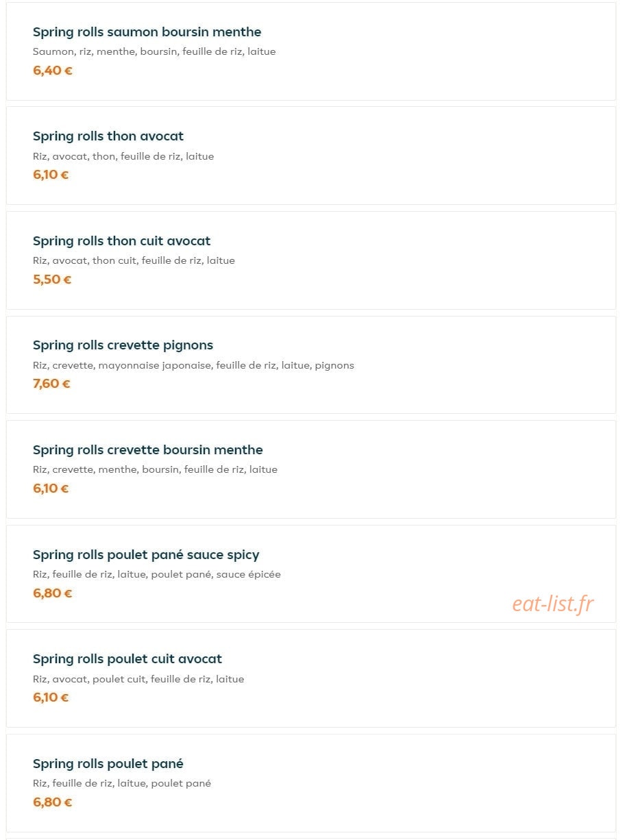Click saumon boursin menthe ingredients description
Viewport: 625px width, 840px height.
[x=154, y=51]
